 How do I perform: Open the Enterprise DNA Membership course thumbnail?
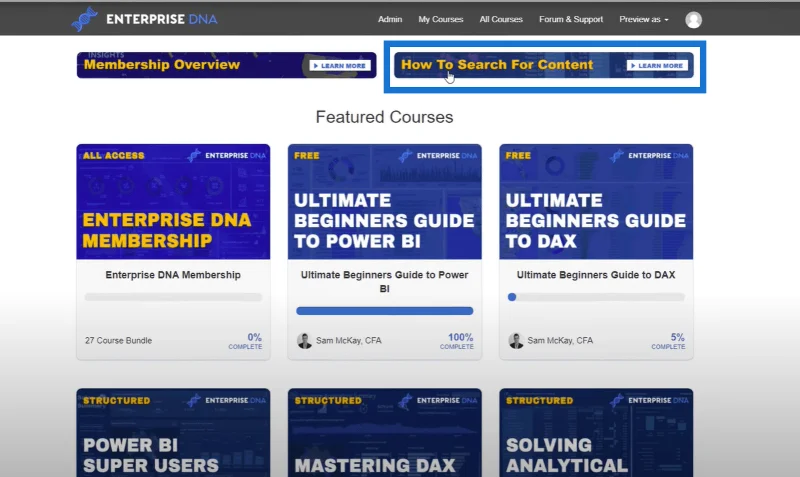pos(173,202)
